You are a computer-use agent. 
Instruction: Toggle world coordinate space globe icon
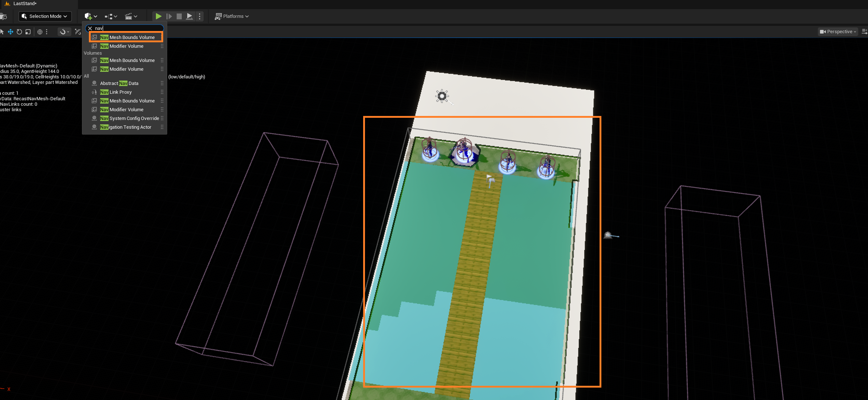click(40, 32)
